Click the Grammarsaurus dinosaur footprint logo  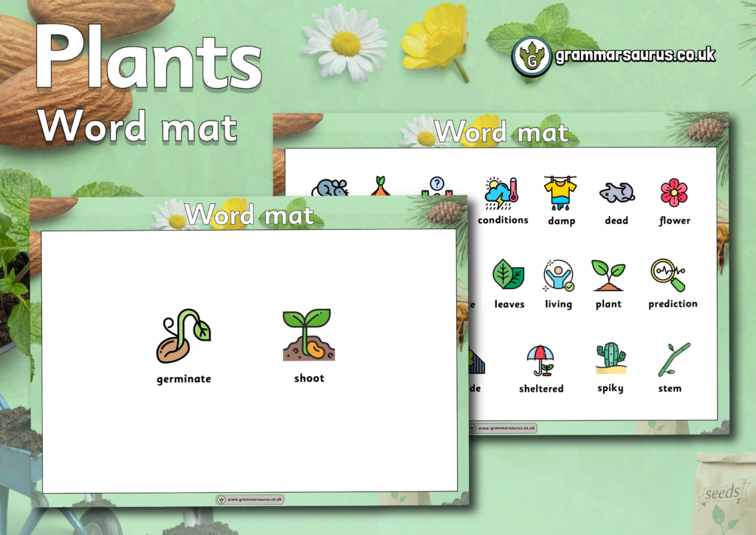[529, 56]
